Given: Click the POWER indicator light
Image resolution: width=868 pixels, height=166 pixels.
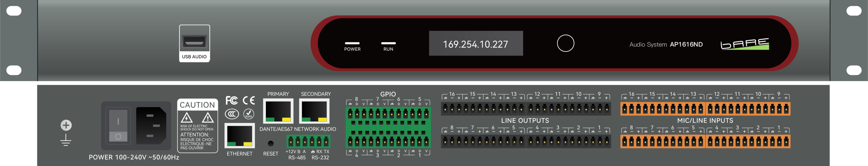Looking at the screenshot, I should point(352,43).
